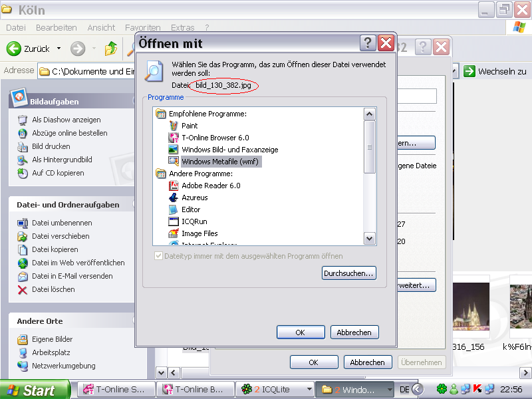Click the Wechseln zu button
Screen dimensions: 532x399
(495, 71)
